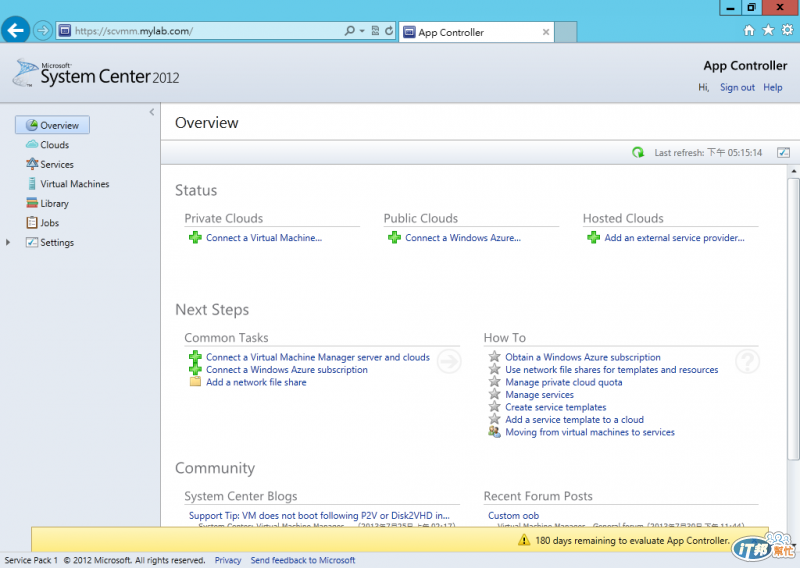Open the Obtain a Windows Azure subscription how-to link
This screenshot has width=800, height=568.
(583, 357)
